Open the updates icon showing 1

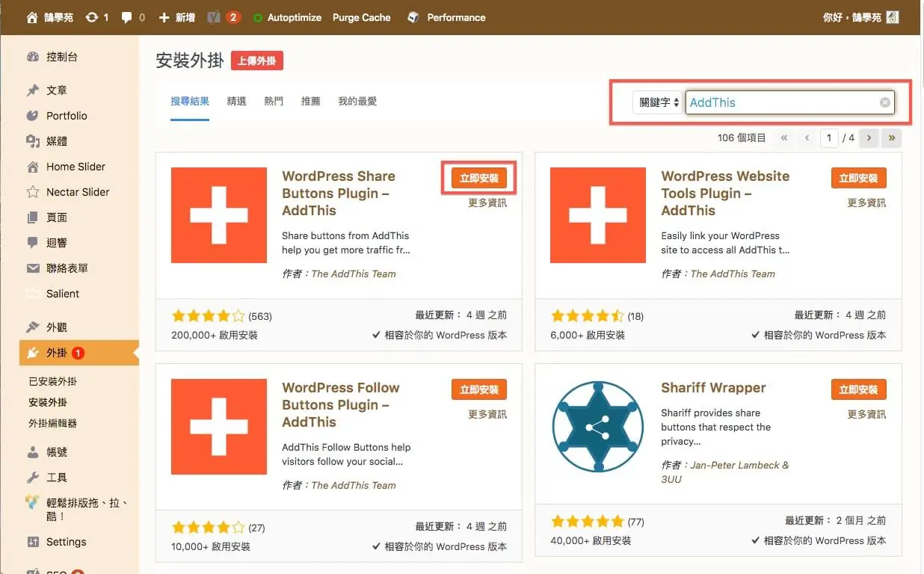97,17
